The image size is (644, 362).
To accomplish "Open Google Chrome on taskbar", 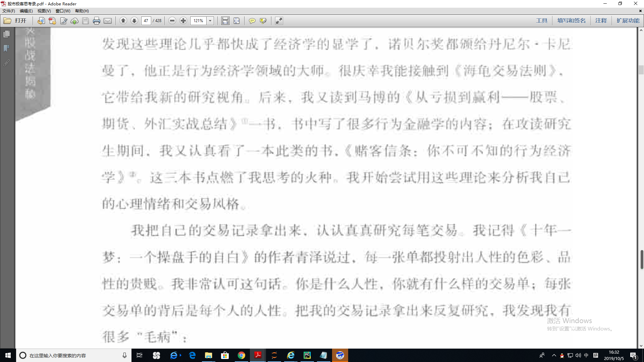I will (x=241, y=355).
